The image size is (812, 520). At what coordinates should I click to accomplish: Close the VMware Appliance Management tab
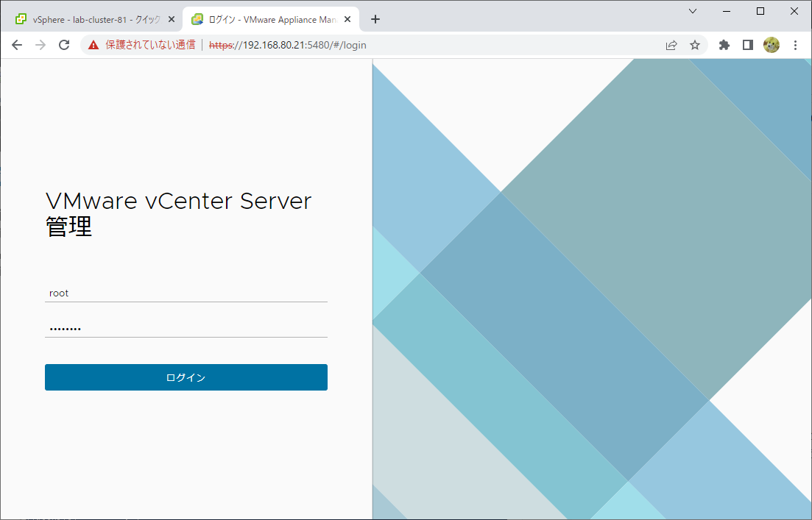(347, 20)
